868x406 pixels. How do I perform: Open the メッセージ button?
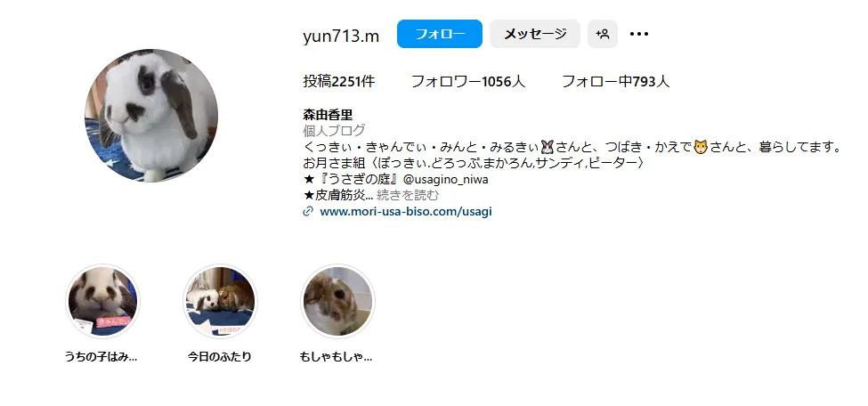pos(535,34)
